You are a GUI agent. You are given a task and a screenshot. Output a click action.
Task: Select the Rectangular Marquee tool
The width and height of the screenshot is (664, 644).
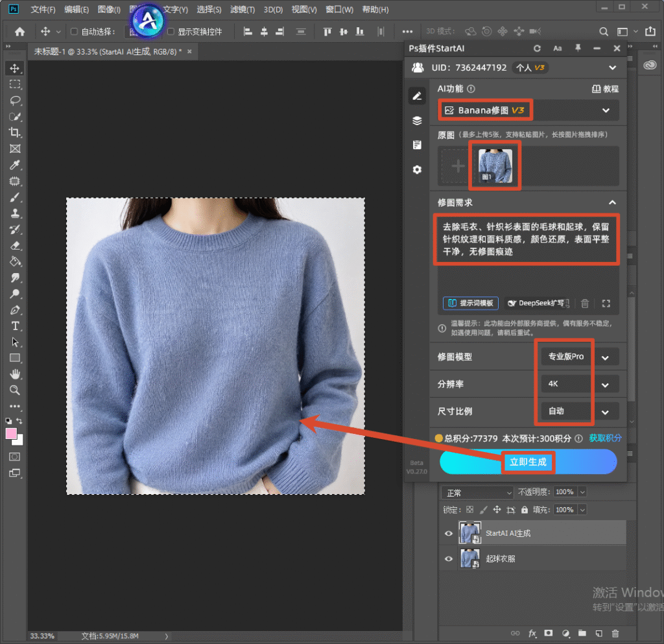click(15, 84)
